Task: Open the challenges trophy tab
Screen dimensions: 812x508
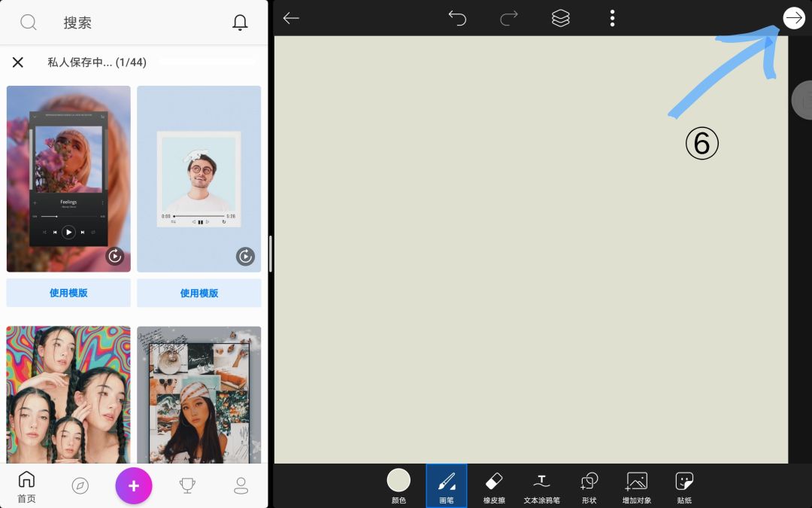Action: [187, 485]
